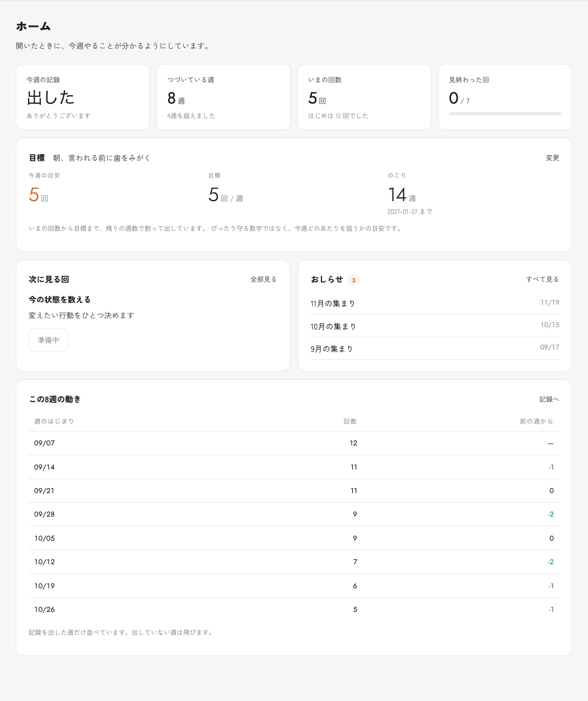The height and width of the screenshot is (701, 588).
Task: Click the -1 change in the 10/26 row
Action: point(551,610)
